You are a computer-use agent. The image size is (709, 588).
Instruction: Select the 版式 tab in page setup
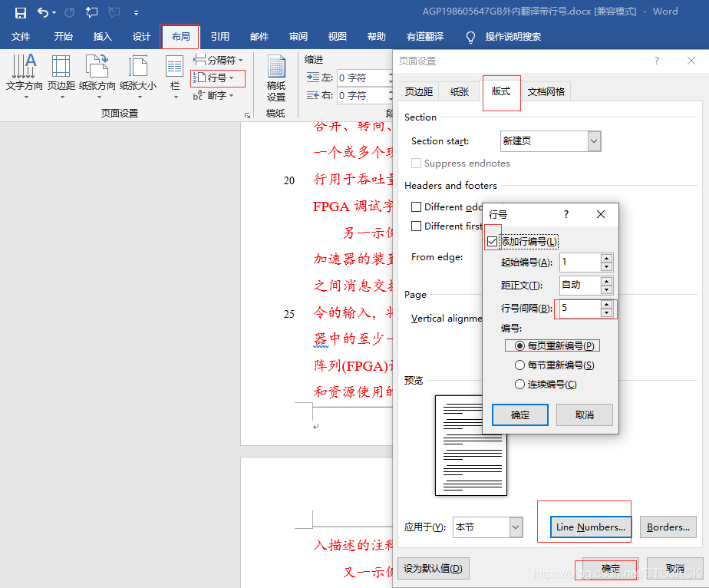501,91
